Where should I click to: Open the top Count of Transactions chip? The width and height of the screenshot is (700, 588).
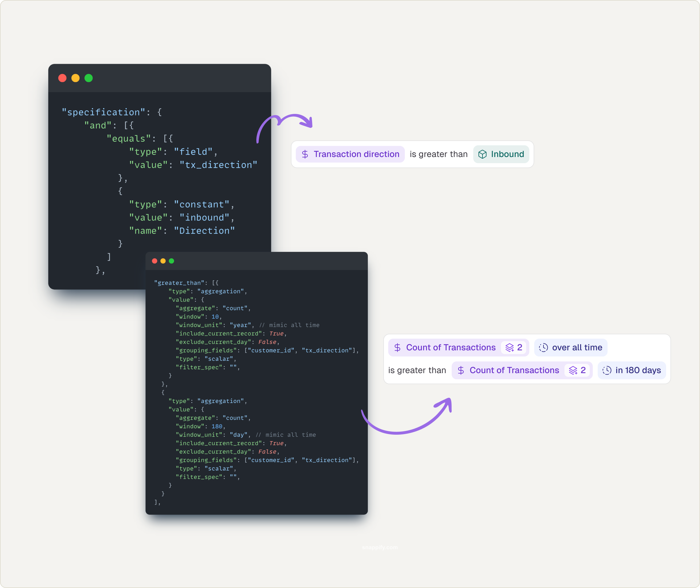(458, 348)
